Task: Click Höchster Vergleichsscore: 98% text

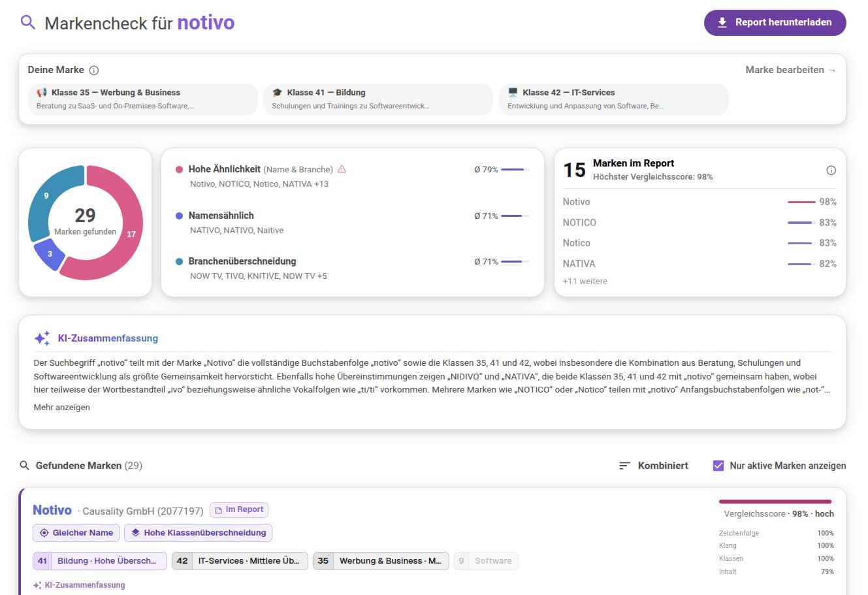Action: coord(652,177)
